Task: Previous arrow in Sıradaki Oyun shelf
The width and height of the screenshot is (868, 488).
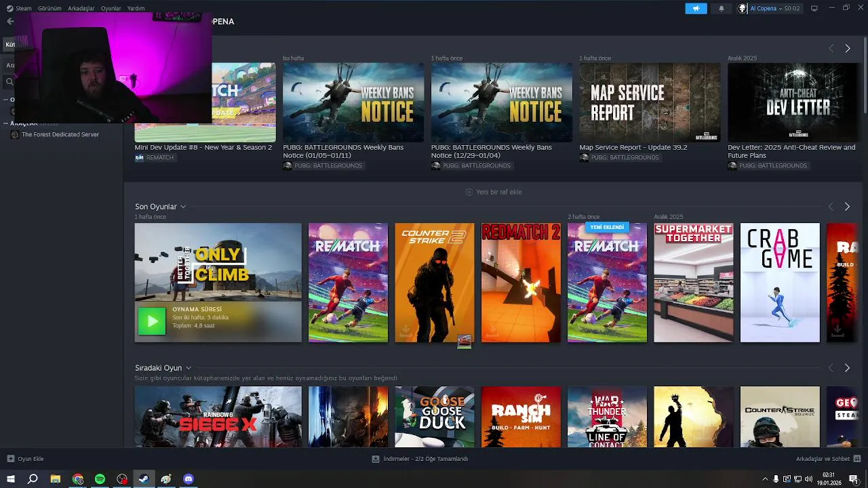Action: point(831,367)
